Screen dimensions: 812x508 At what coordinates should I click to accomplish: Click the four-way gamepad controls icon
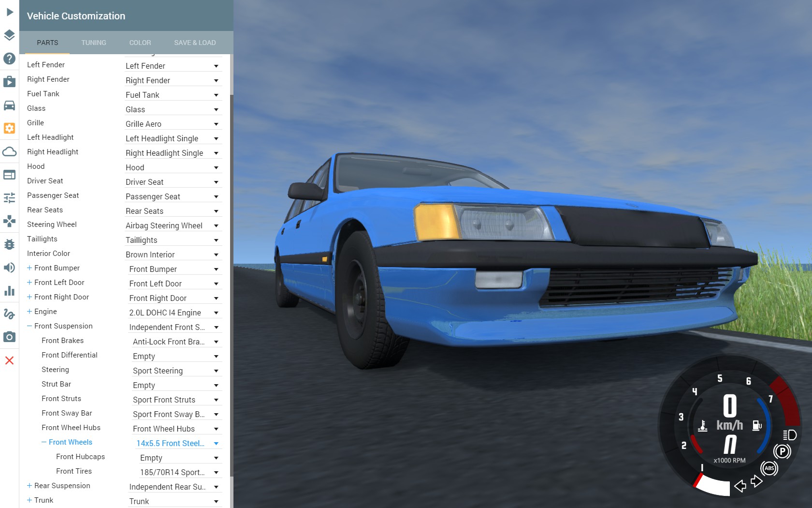pyautogui.click(x=9, y=221)
